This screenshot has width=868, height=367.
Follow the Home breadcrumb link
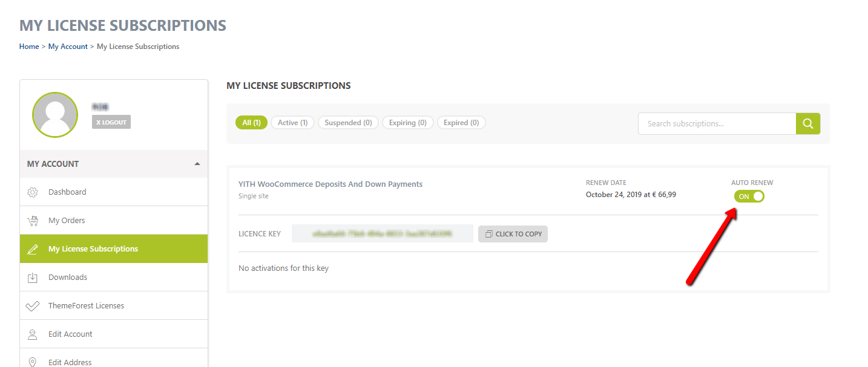coord(29,47)
